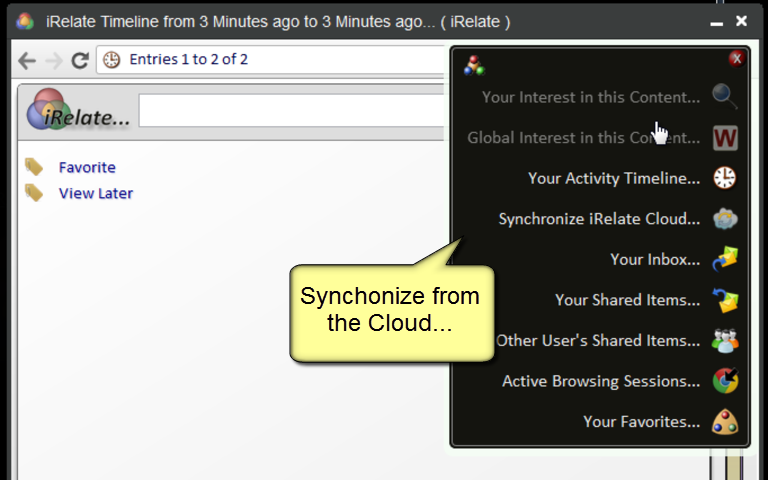Minimize the iRelate Timeline window

(x=717, y=23)
